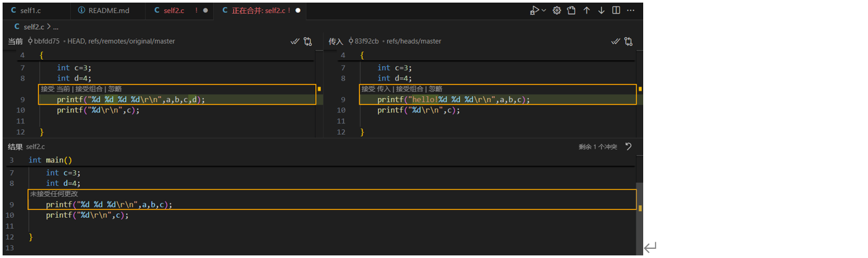868x258 pixels.
Task: Click 'int c=3;' line in 当前 pane
Action: click(73, 68)
